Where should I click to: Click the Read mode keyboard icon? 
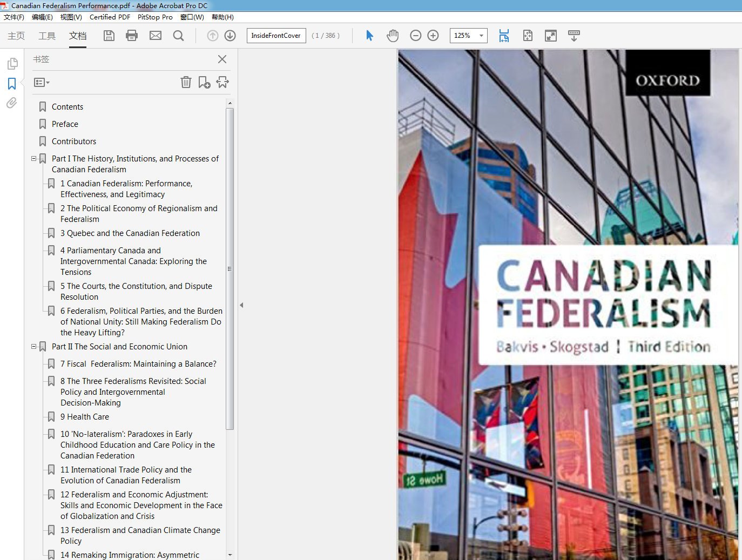[x=574, y=36]
